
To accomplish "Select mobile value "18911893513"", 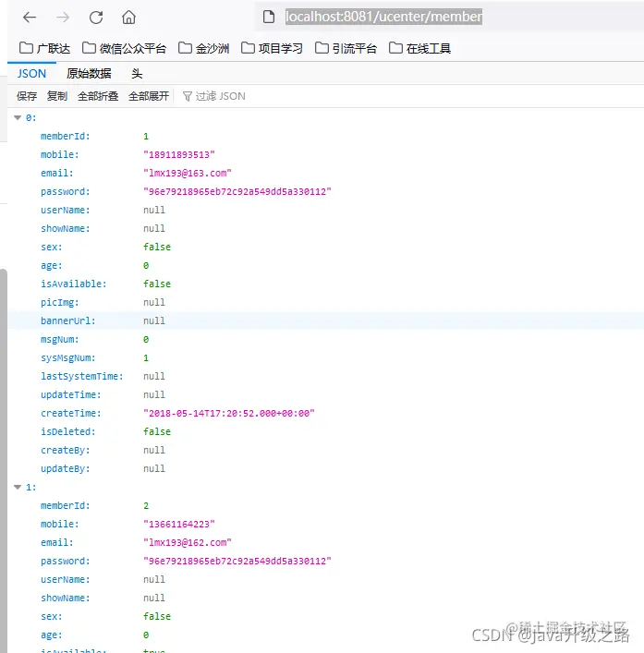I will (x=179, y=155).
